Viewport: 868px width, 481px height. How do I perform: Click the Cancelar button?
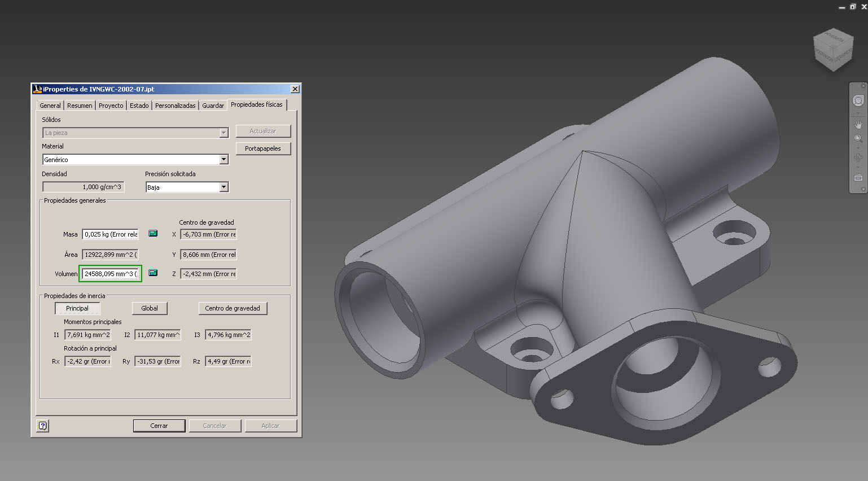pyautogui.click(x=214, y=426)
